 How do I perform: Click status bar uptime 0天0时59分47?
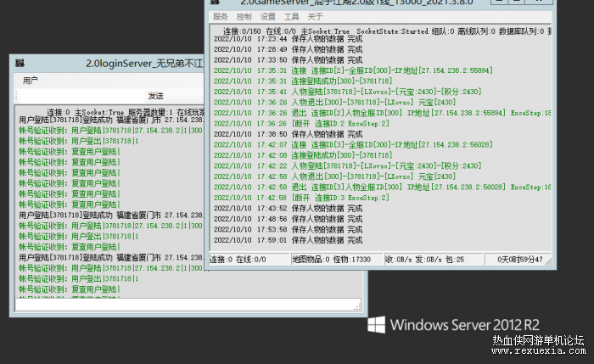[x=519, y=260]
